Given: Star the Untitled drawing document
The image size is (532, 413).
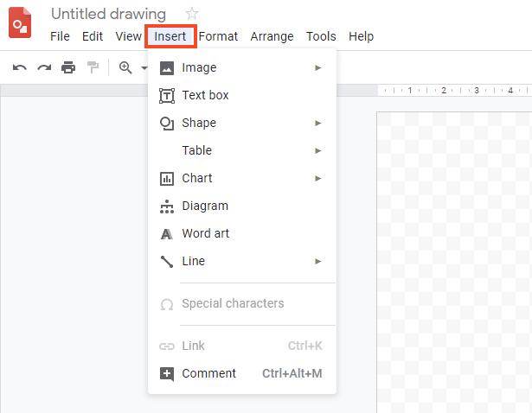Looking at the screenshot, I should (x=192, y=14).
